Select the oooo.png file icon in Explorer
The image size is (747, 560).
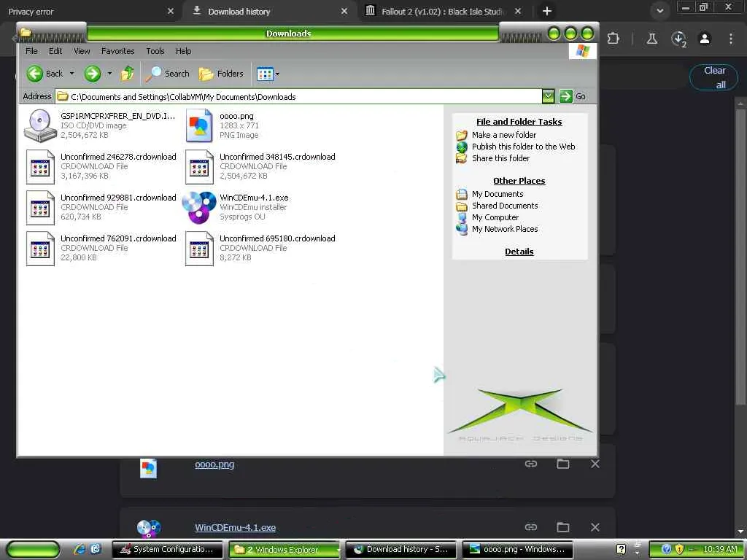click(199, 125)
